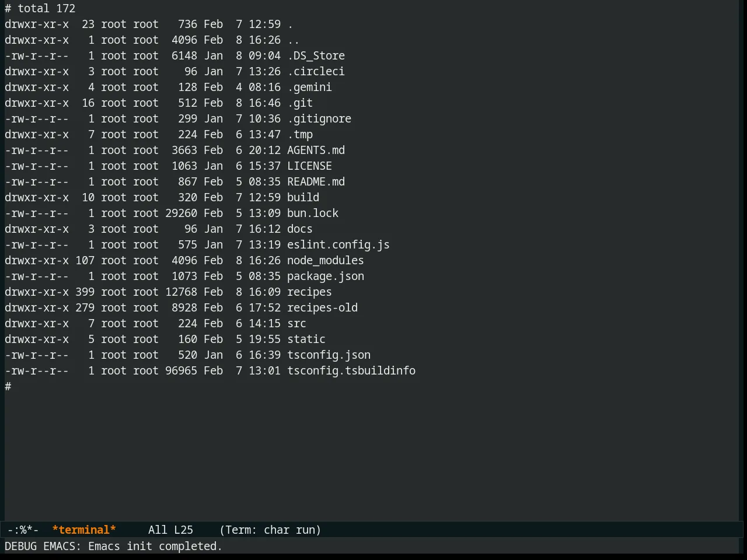Select the .circleci directory entry
The height and width of the screenshot is (560, 747).
(x=316, y=72)
